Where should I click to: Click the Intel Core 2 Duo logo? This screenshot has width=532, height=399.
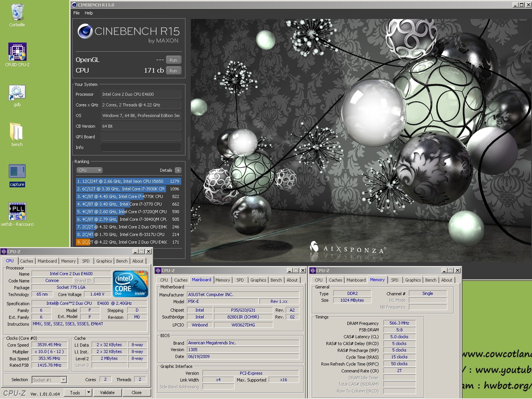pyautogui.click(x=131, y=283)
